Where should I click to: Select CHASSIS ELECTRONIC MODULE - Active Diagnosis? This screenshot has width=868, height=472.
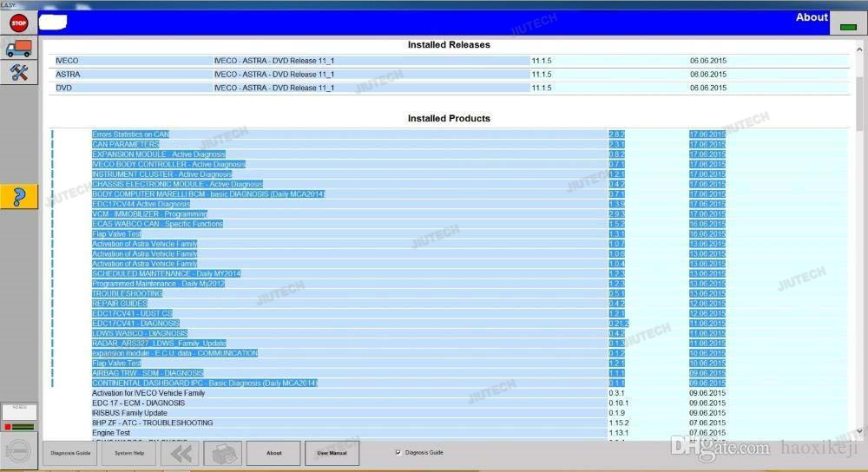[x=449, y=184]
